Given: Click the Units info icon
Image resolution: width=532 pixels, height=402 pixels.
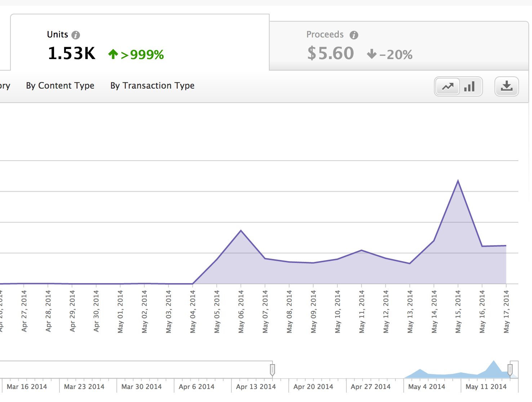Looking at the screenshot, I should [76, 35].
